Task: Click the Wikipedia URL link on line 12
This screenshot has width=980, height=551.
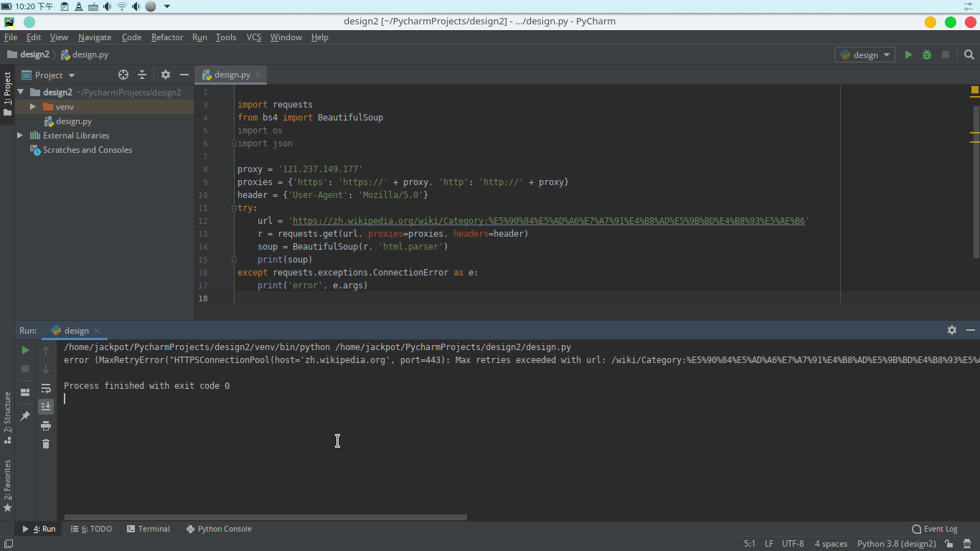Action: pos(549,221)
